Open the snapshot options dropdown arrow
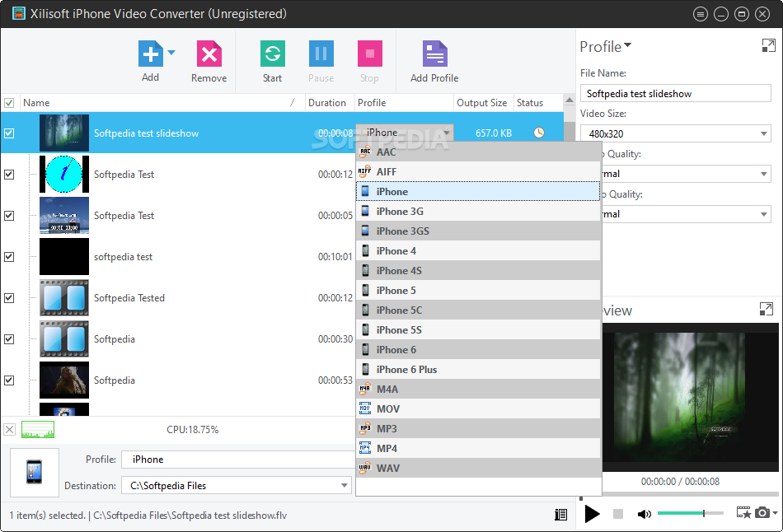The width and height of the screenshot is (783, 532). coord(775,512)
